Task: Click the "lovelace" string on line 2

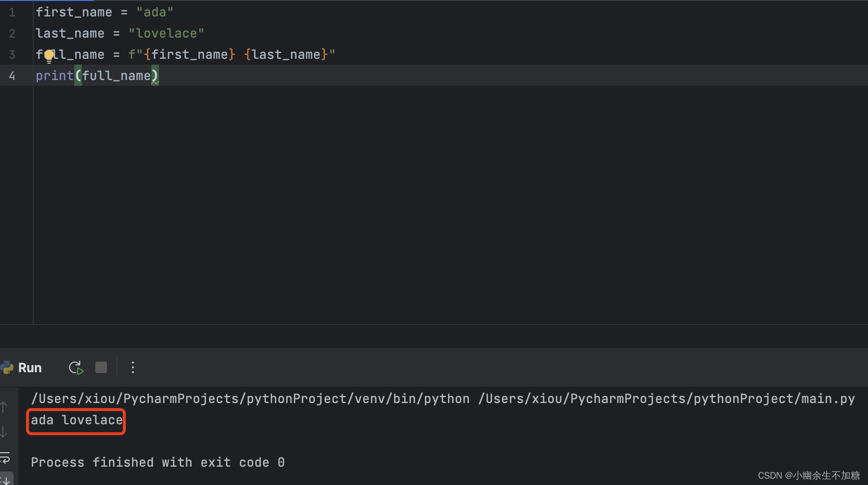Action: pyautogui.click(x=166, y=33)
